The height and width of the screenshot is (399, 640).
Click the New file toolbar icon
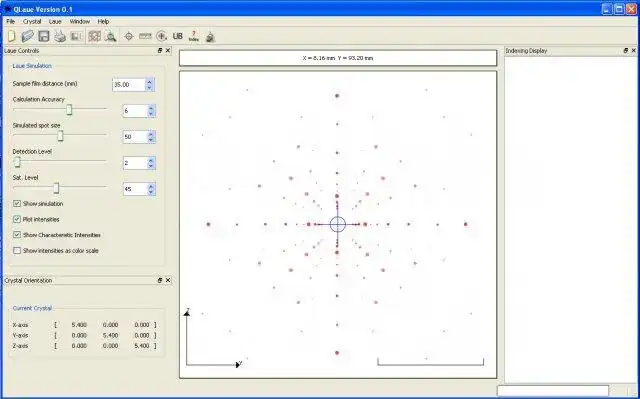click(11, 36)
